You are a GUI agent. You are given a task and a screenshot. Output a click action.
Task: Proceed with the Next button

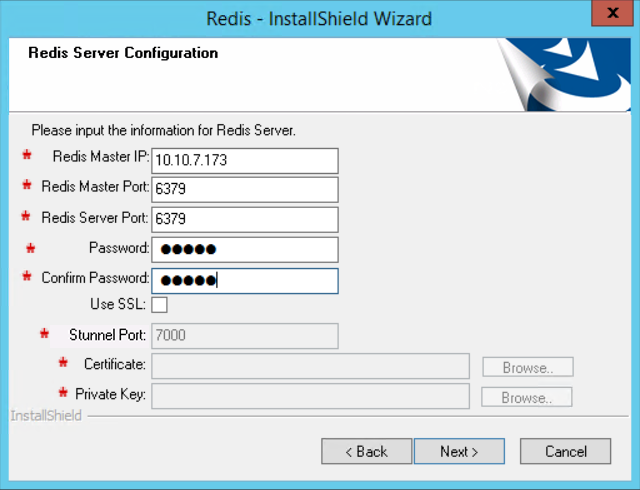(x=459, y=451)
